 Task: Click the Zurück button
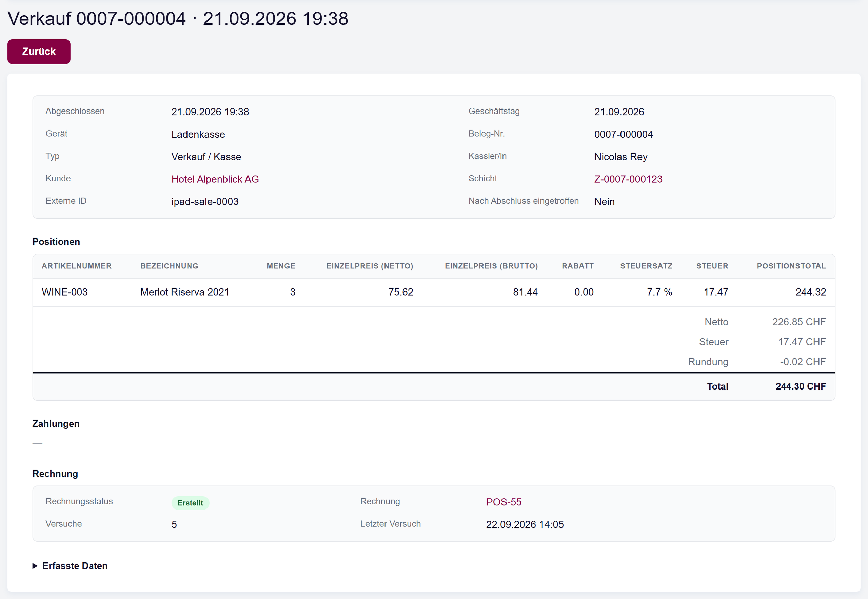(39, 52)
